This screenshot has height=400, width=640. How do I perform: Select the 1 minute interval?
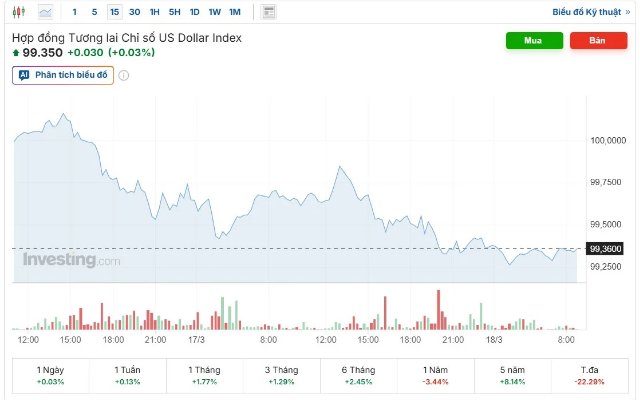click(x=75, y=12)
